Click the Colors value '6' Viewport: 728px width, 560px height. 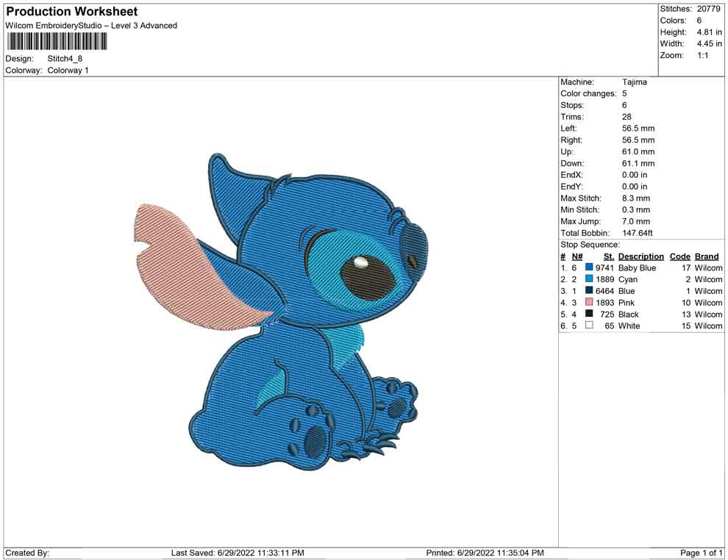point(699,21)
